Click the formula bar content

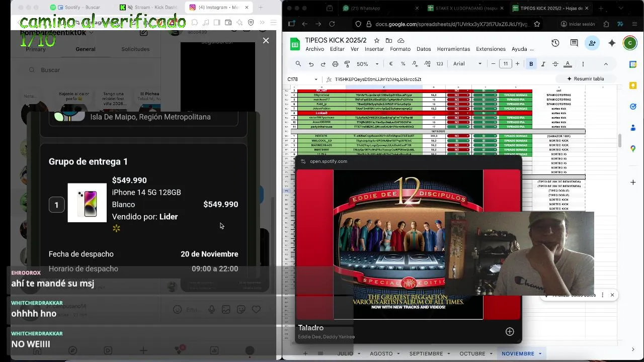point(378,79)
